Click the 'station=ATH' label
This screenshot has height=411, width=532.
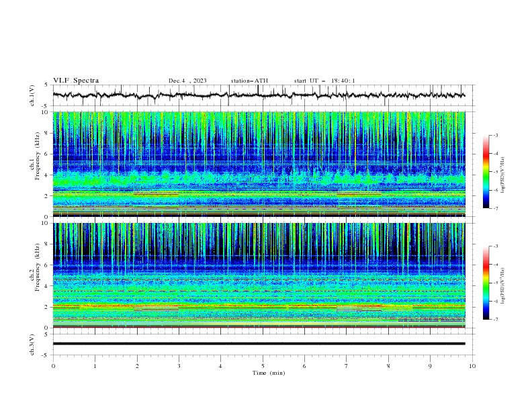click(x=249, y=81)
